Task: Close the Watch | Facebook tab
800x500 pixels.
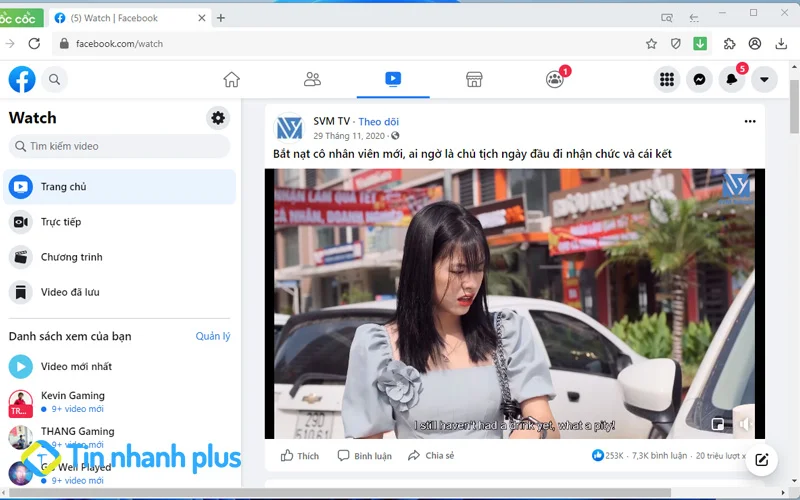Action: [202, 18]
